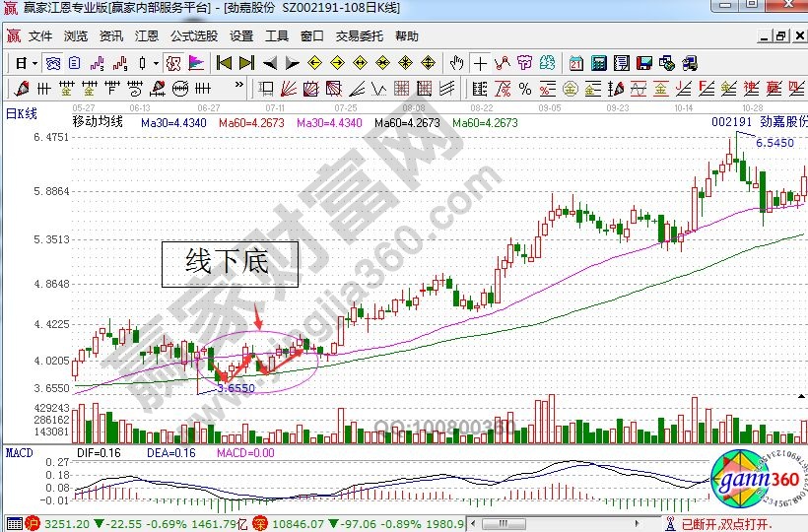
Task: Open the 交易委托 menu
Action: coord(359,36)
